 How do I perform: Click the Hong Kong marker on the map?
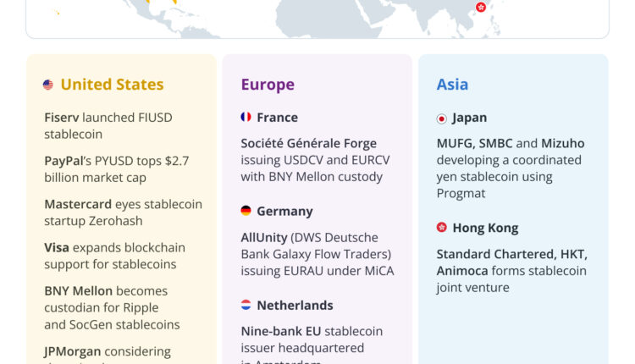point(481,7)
